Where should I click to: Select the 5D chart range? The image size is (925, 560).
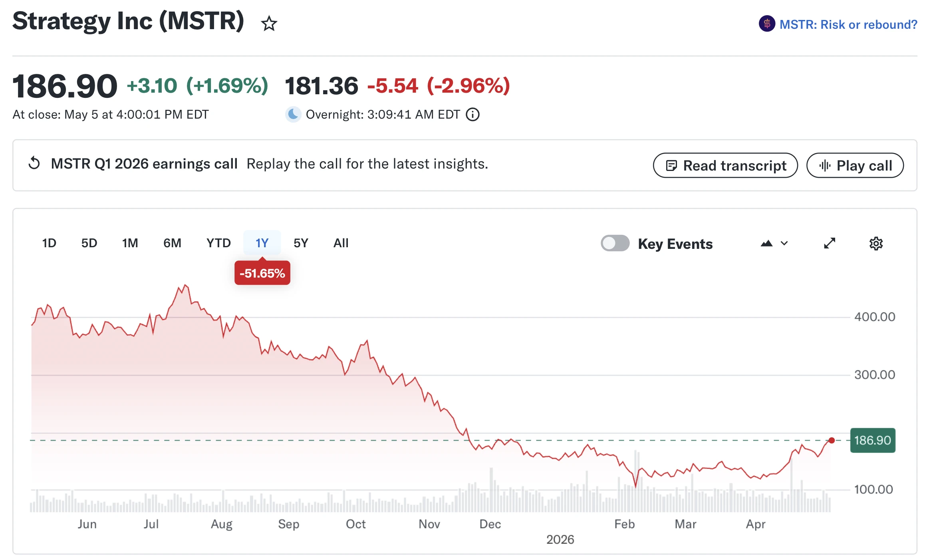[89, 243]
